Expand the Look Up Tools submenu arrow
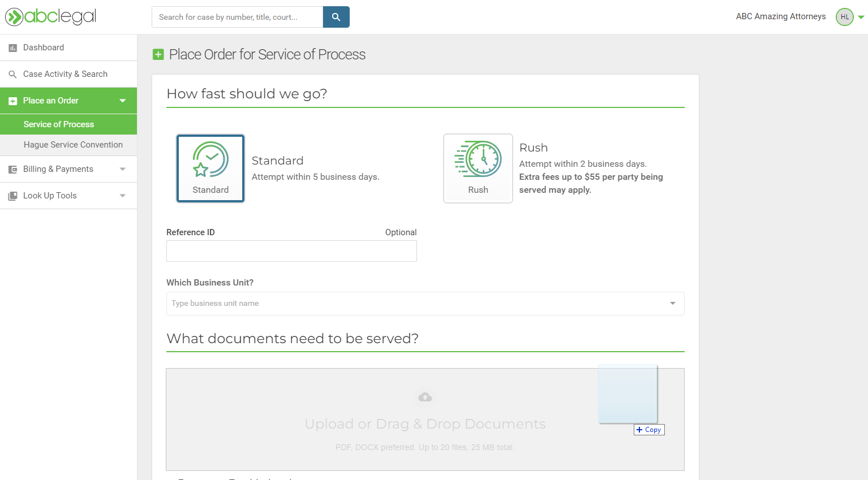Image resolution: width=868 pixels, height=480 pixels. point(123,196)
